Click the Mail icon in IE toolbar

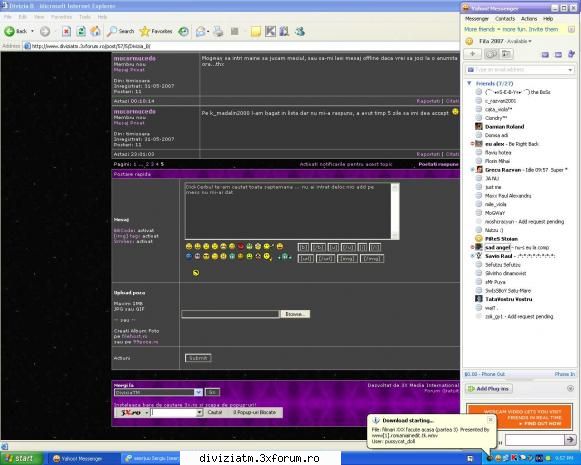[x=200, y=31]
